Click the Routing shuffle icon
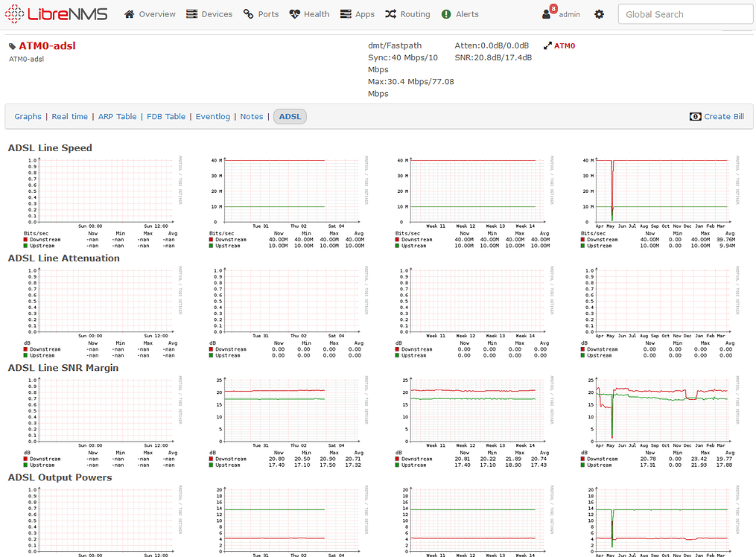756x557 pixels. tap(390, 14)
